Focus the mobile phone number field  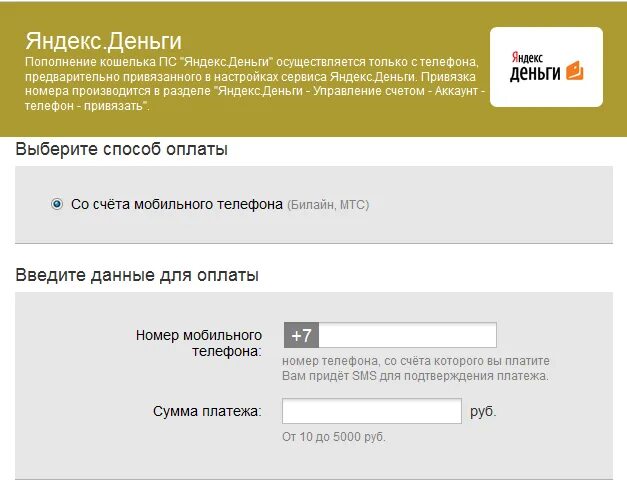[407, 335]
